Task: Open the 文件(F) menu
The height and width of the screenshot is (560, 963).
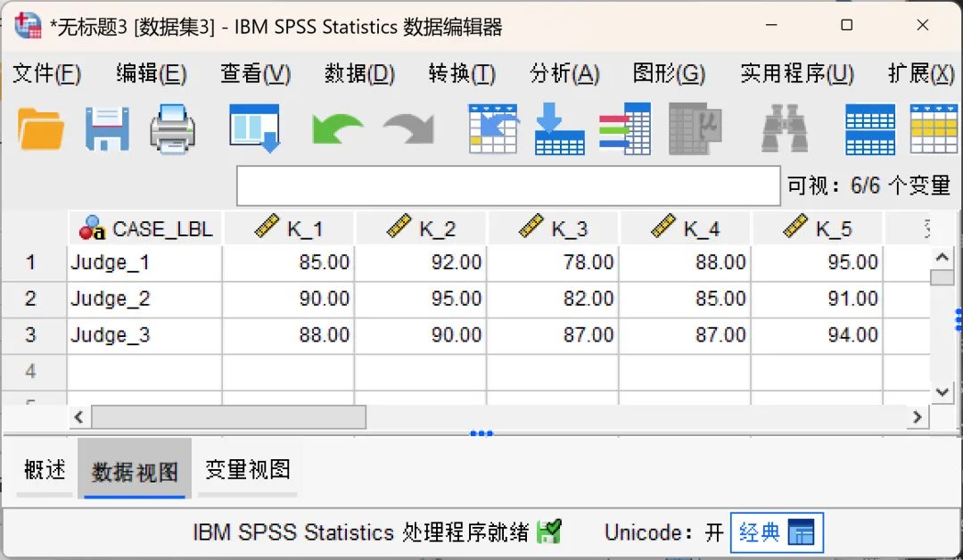Action: click(x=46, y=74)
